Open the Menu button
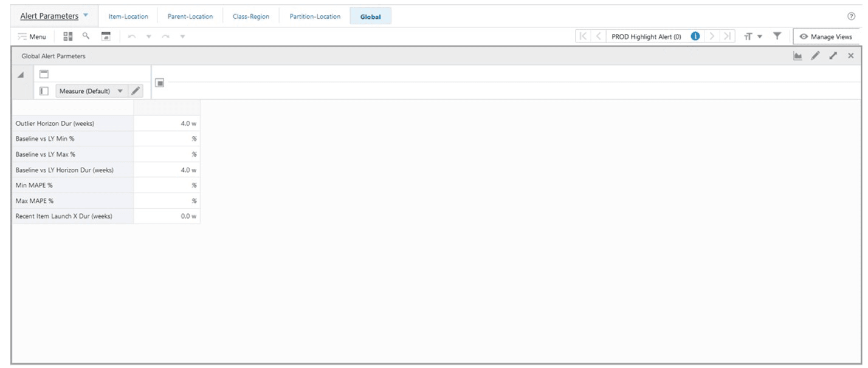The height and width of the screenshot is (368, 868). 34,36
